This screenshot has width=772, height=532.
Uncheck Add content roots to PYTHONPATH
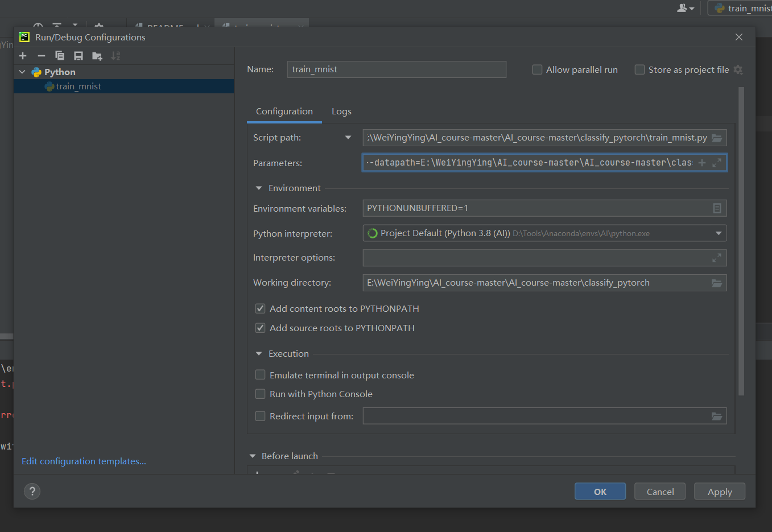point(260,308)
